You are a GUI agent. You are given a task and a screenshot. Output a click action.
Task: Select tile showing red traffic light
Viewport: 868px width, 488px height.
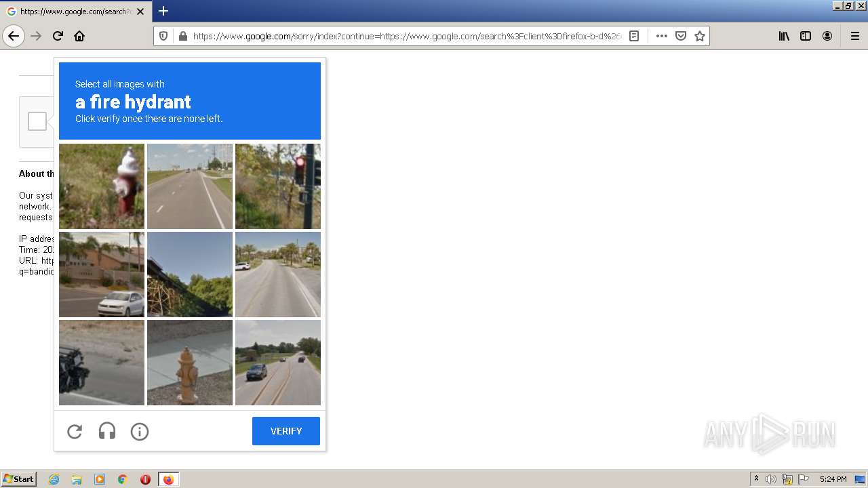[x=278, y=186]
